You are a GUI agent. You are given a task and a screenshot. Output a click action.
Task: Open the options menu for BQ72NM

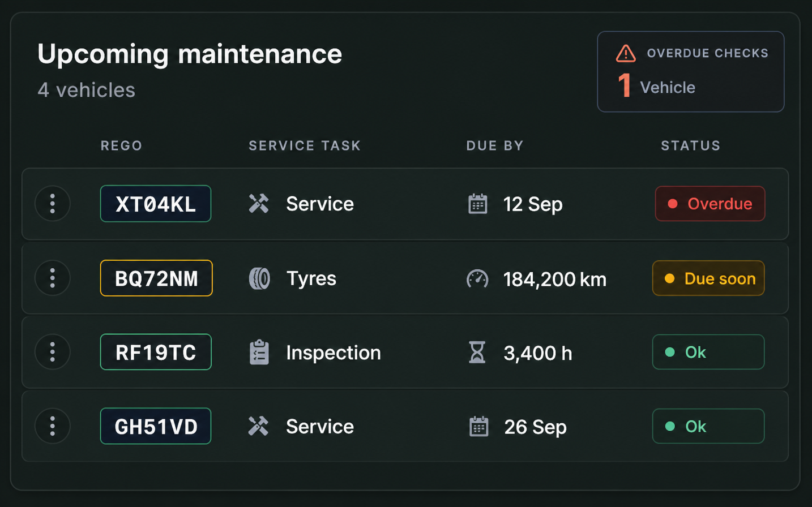click(x=53, y=278)
